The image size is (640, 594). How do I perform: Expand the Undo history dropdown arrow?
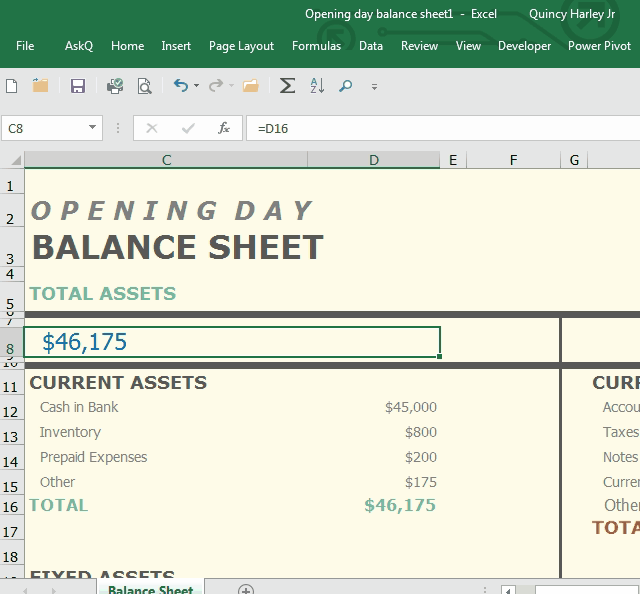(196, 86)
